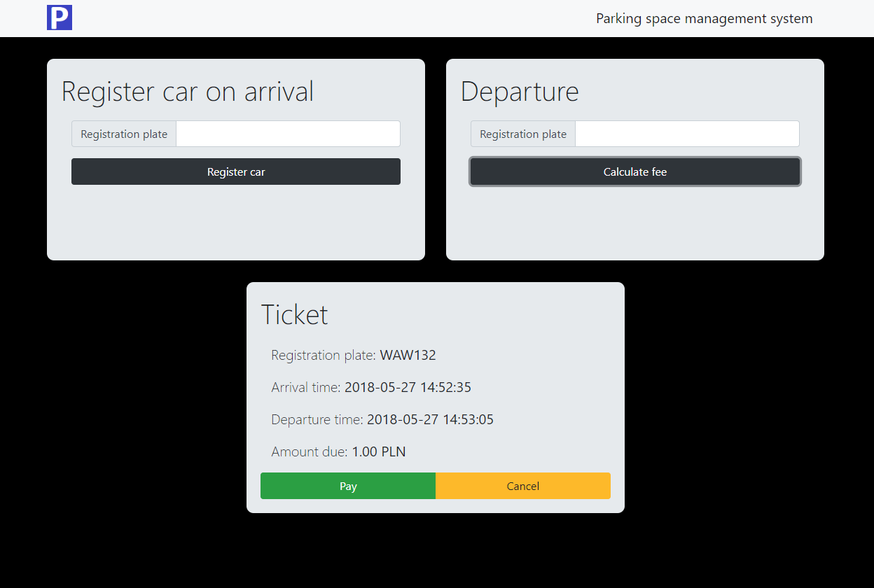The image size is (874, 588).
Task: Click the Register car on arrival heading
Action: [188, 92]
